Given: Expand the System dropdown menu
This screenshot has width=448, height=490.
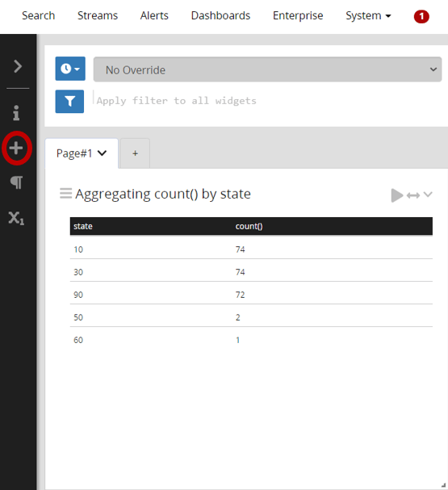Looking at the screenshot, I should point(368,15).
